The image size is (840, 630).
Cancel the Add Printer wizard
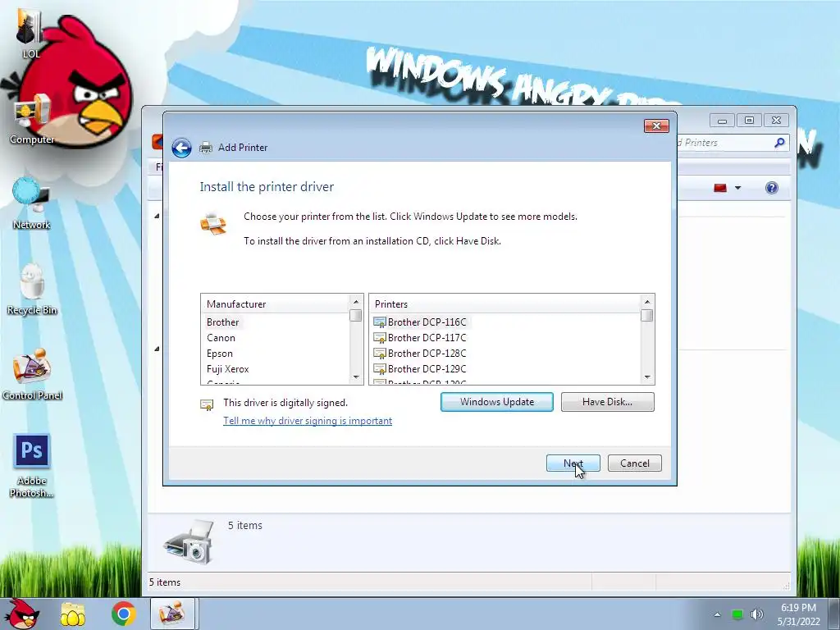tap(635, 463)
